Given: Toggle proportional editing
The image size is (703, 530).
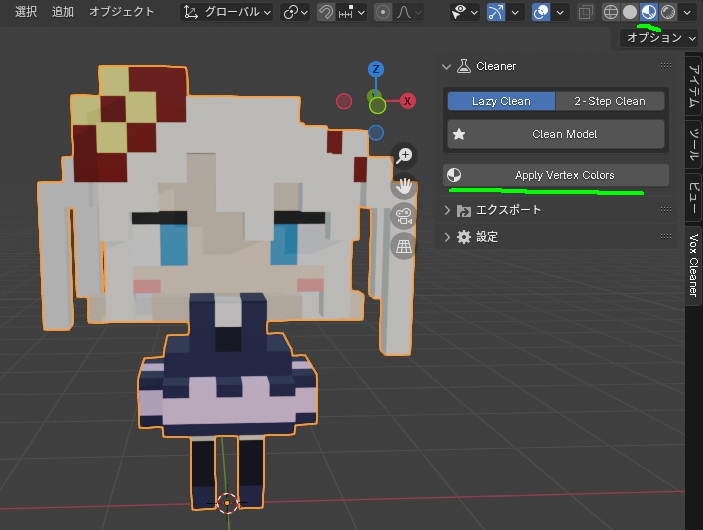Looking at the screenshot, I should pos(382,13).
